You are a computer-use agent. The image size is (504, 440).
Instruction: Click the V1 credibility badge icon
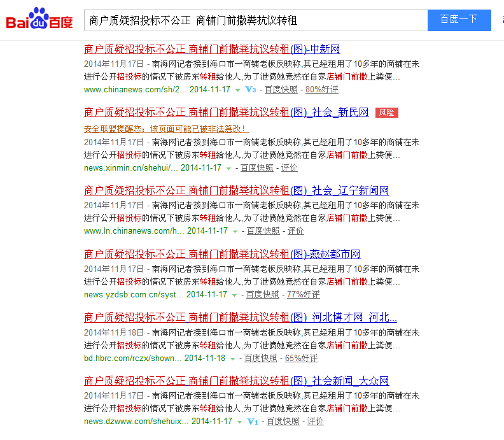click(253, 422)
